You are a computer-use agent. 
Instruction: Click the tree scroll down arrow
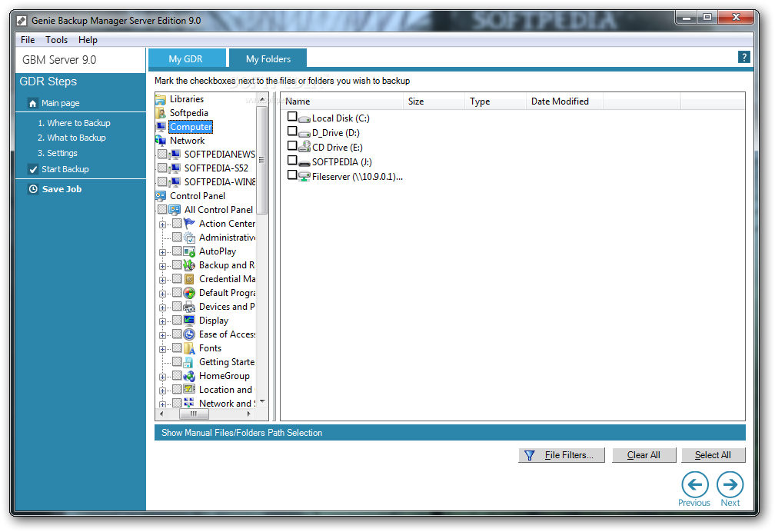(262, 401)
